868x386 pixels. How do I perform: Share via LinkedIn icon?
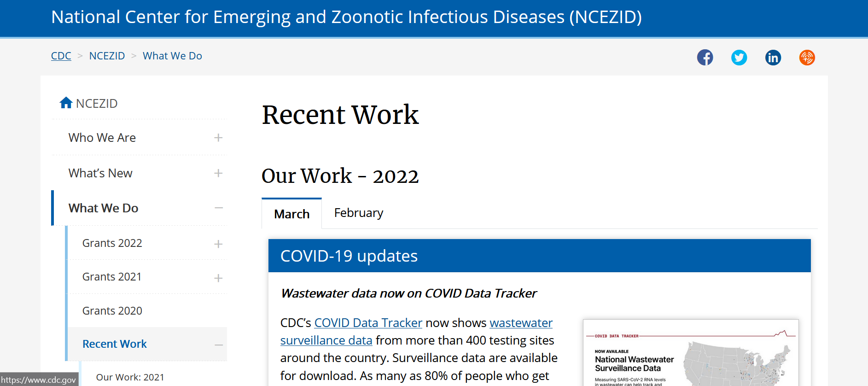pos(773,58)
